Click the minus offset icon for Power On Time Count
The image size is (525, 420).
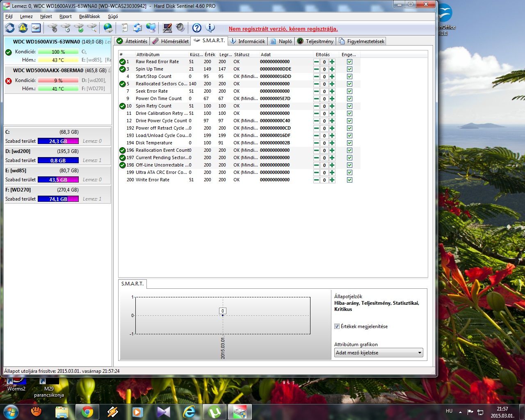pos(316,99)
